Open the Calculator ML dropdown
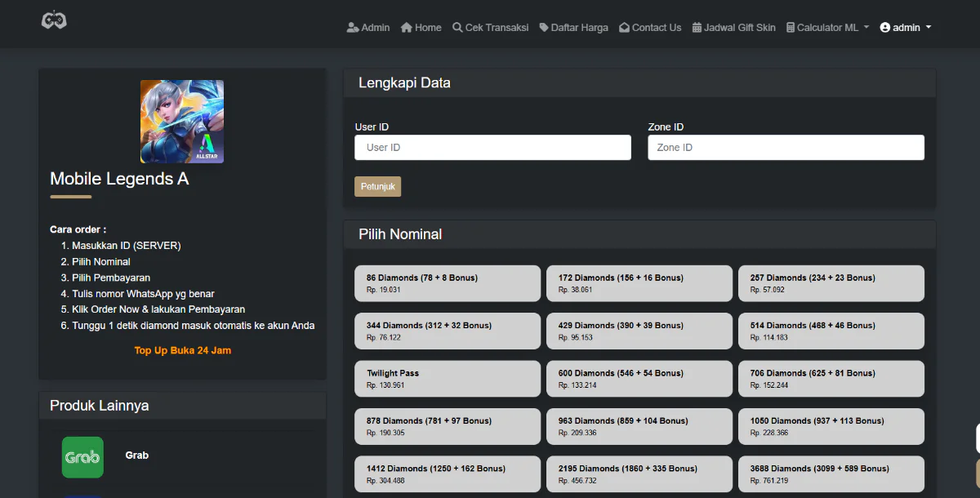The image size is (980, 498). pyautogui.click(x=827, y=28)
